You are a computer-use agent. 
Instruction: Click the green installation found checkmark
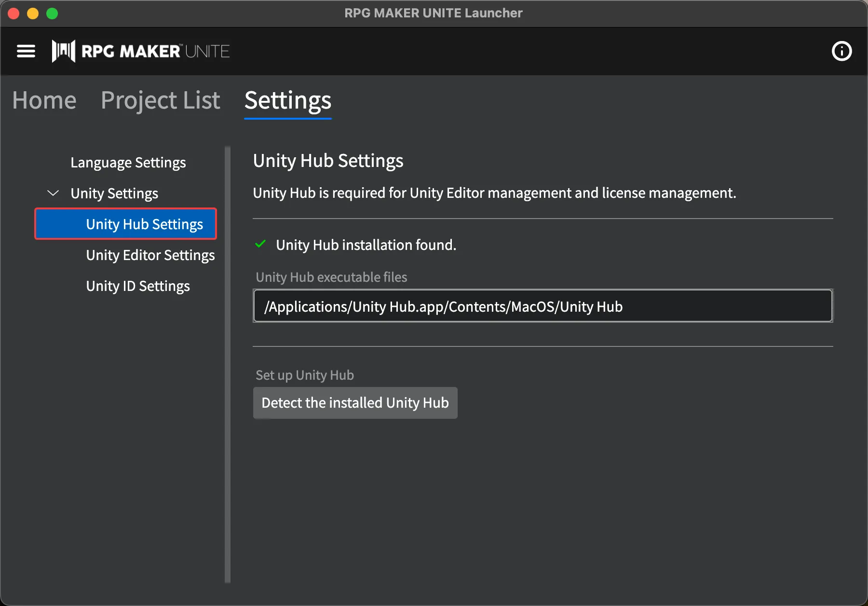point(260,244)
